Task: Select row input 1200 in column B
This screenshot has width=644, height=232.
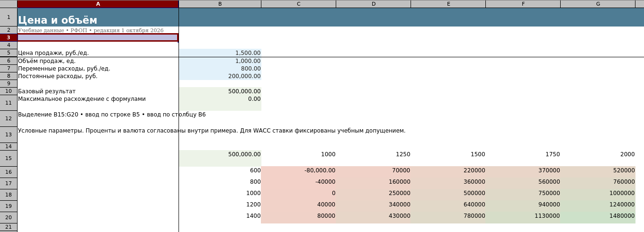Action: click(220, 206)
